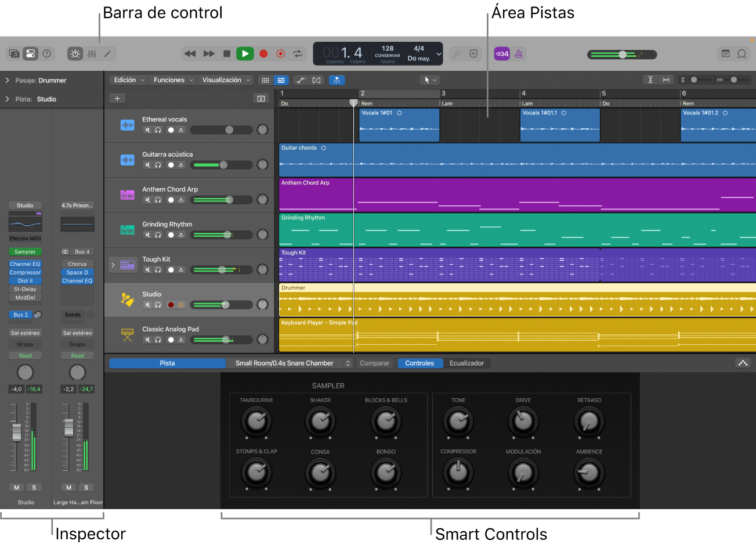
Task: Click the Ethereal vocals waveform track icon
Action: 127,124
